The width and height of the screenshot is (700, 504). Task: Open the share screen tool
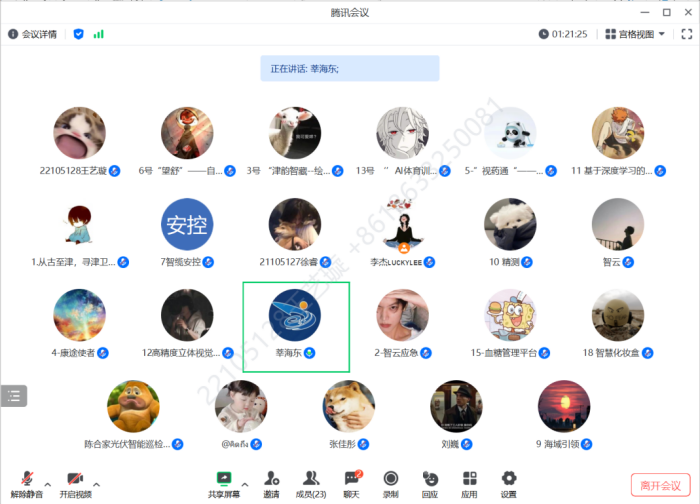[224, 485]
